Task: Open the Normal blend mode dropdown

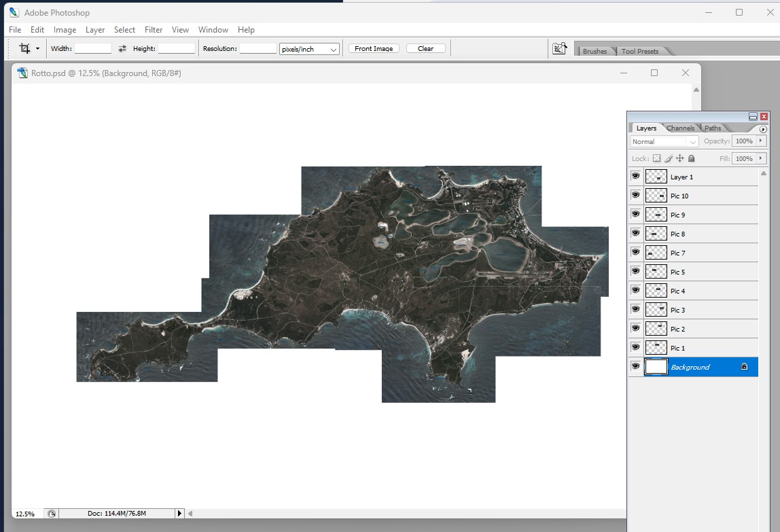Action: tap(664, 141)
